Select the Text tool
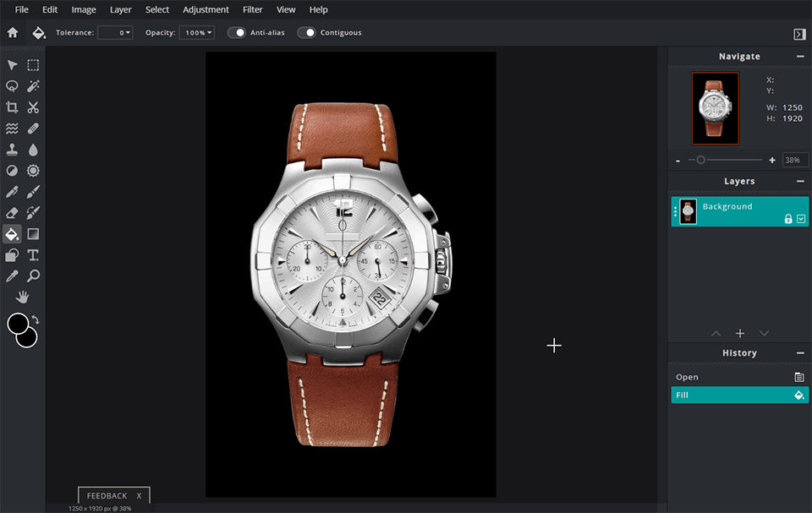812x513 pixels. click(x=33, y=254)
